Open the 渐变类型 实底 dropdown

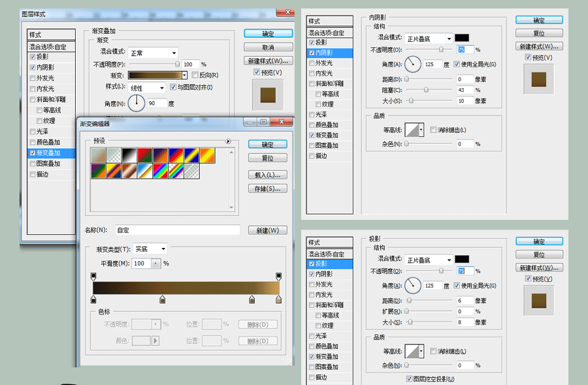tap(150, 249)
